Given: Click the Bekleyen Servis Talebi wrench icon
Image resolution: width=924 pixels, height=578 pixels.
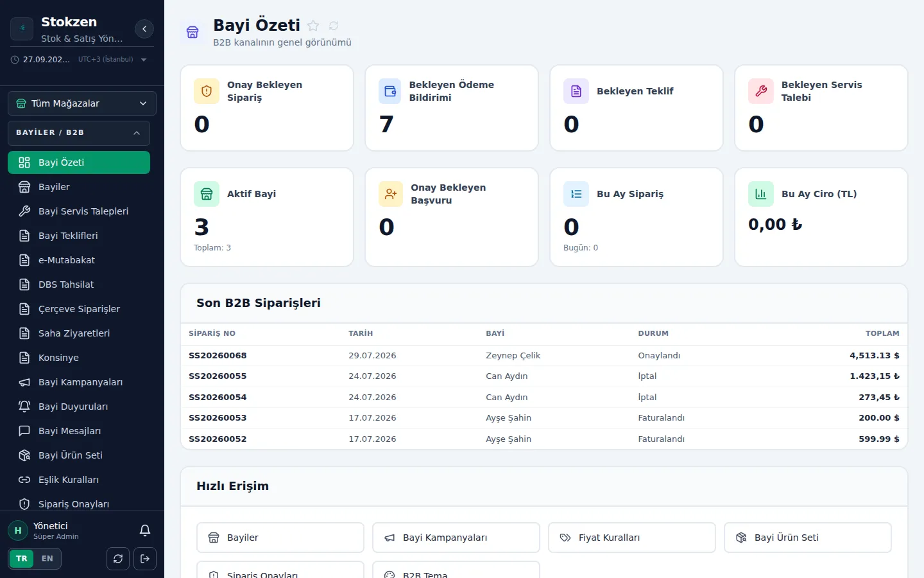Looking at the screenshot, I should (x=761, y=91).
